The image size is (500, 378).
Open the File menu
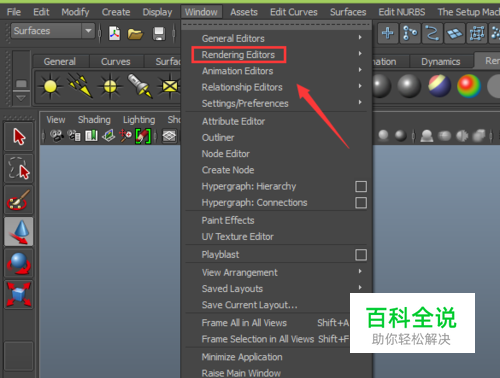click(14, 12)
